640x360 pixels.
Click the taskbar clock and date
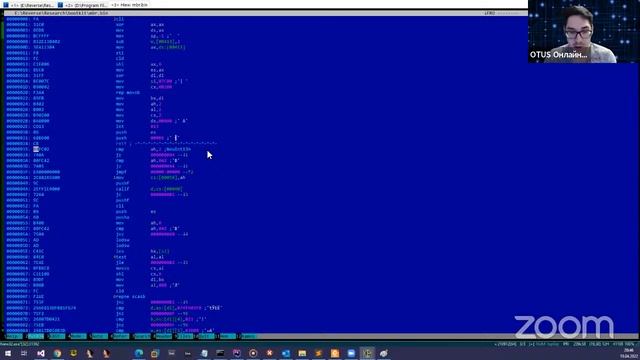click(629, 353)
